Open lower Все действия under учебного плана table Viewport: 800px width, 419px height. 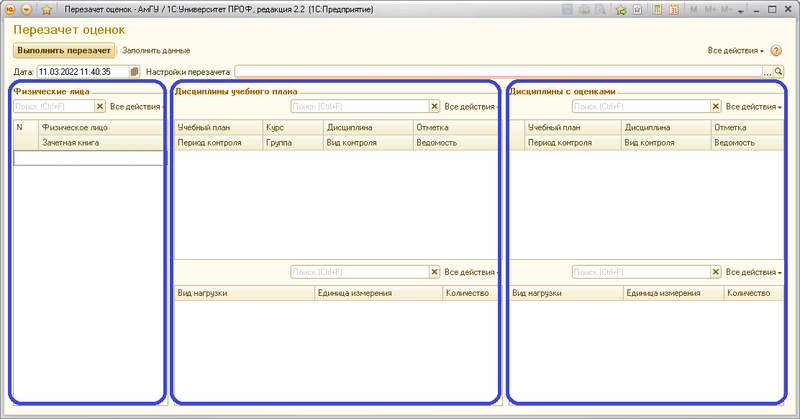point(470,272)
